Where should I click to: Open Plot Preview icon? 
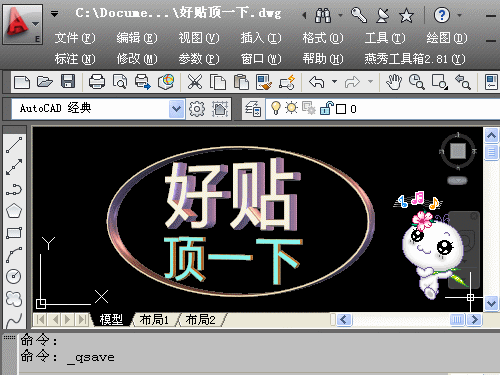120,82
